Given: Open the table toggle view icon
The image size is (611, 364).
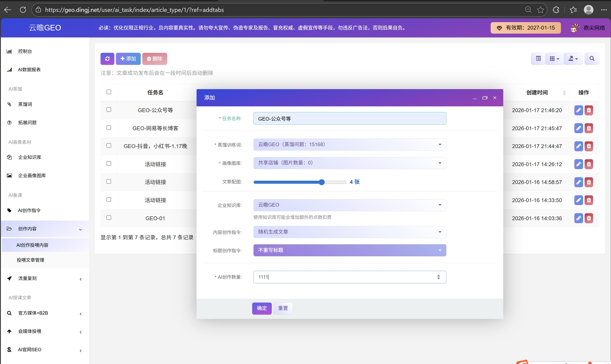Looking at the screenshot, I should [x=538, y=59].
